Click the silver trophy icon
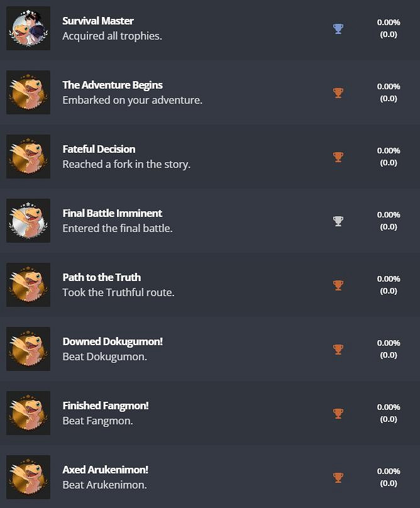Screen dimensions: 420x508 click(338, 221)
